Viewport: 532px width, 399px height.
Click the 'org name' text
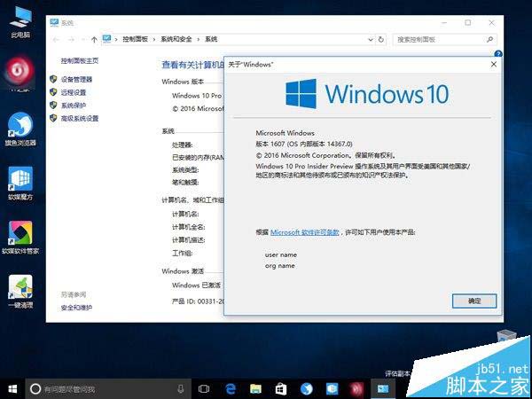[279, 266]
